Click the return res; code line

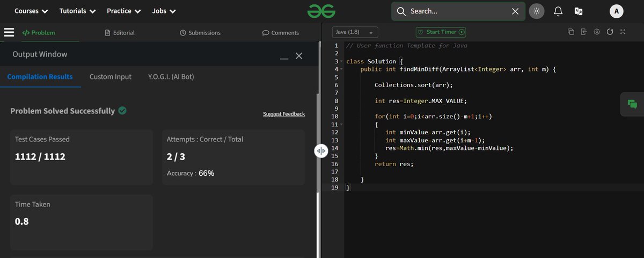click(394, 163)
